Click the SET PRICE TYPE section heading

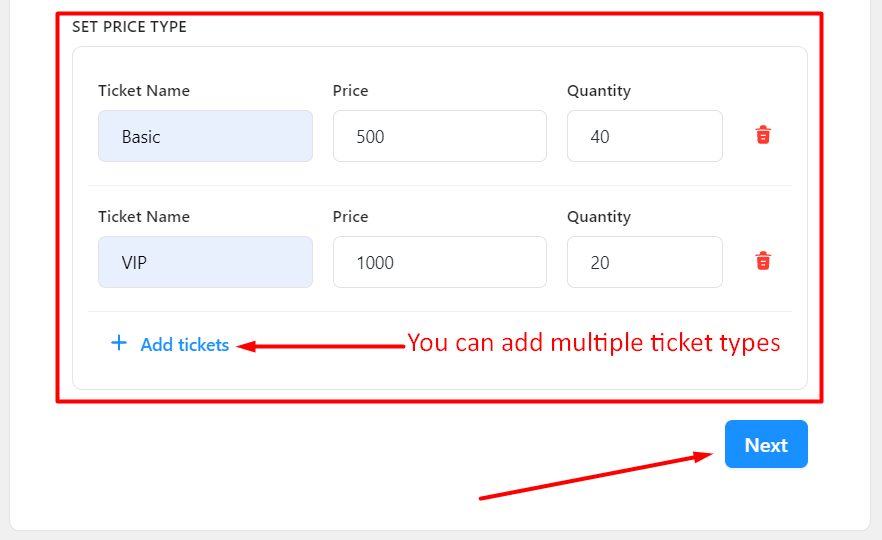point(129,26)
